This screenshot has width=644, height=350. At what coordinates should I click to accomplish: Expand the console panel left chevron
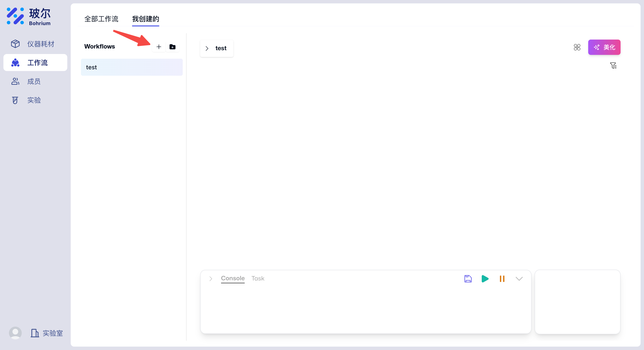pos(211,279)
